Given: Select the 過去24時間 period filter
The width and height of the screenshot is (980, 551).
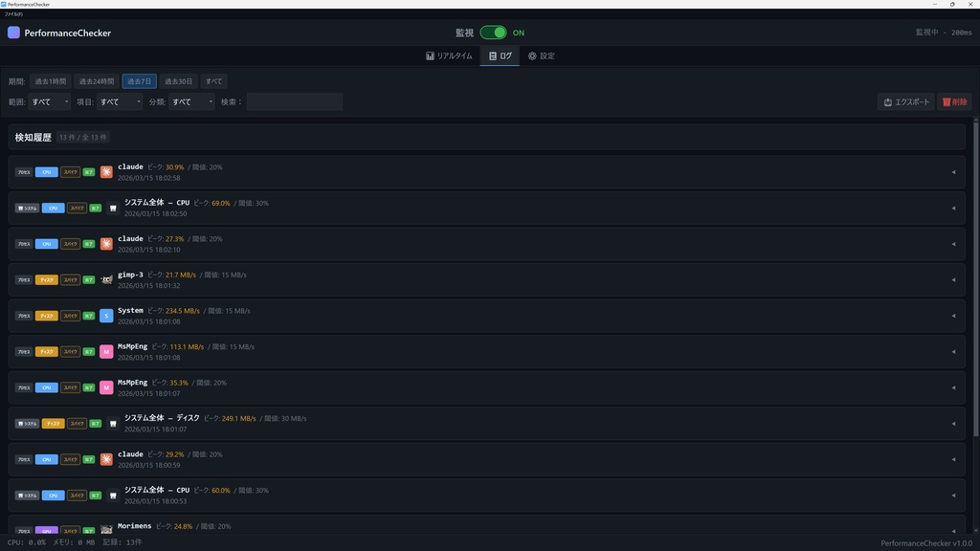Looking at the screenshot, I should tap(97, 81).
